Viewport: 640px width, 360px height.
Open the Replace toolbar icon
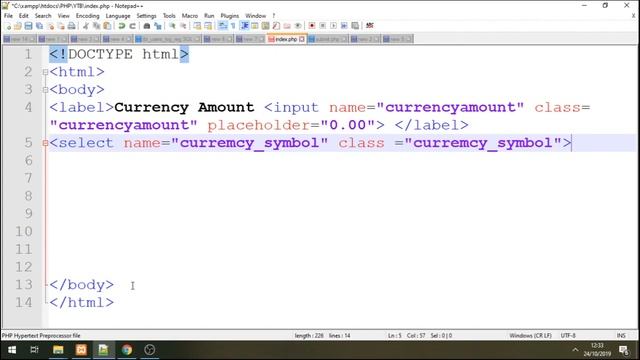tap(158, 26)
